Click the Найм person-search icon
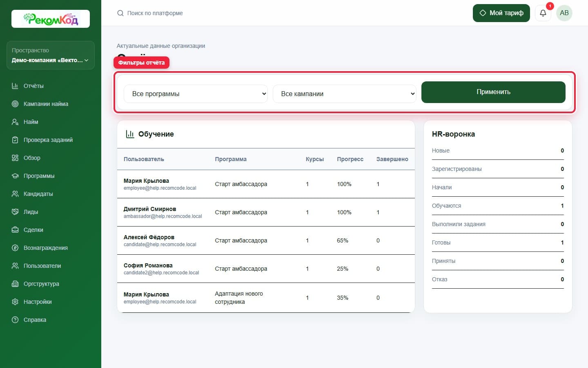 click(15, 122)
